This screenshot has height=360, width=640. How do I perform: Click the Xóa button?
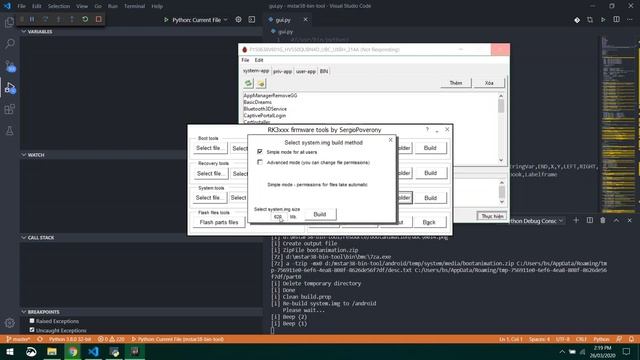[489, 83]
